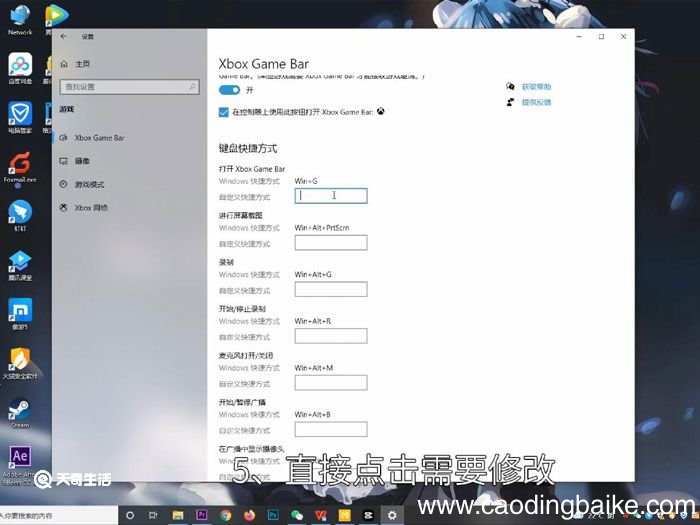Go back using the Settings back arrow
700x525 pixels.
(64, 36)
